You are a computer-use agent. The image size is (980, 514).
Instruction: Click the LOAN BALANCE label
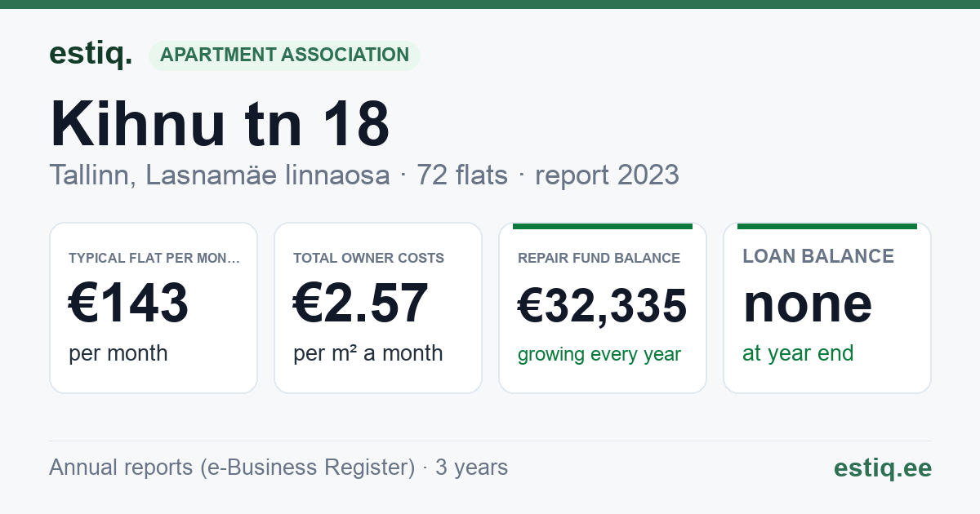(x=818, y=256)
